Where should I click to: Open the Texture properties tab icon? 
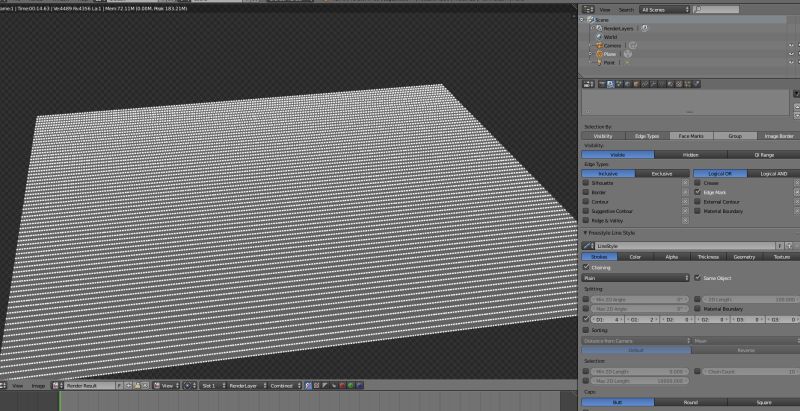[x=679, y=84]
